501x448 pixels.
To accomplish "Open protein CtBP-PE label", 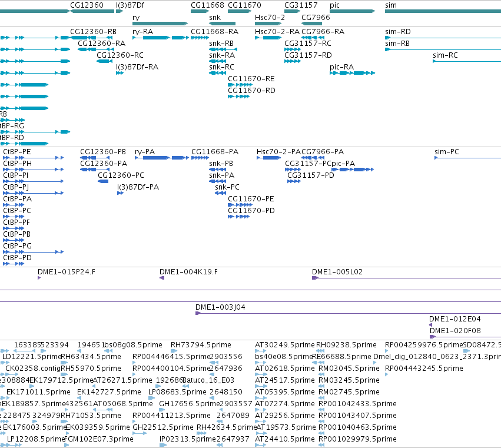I will (x=17, y=152).
